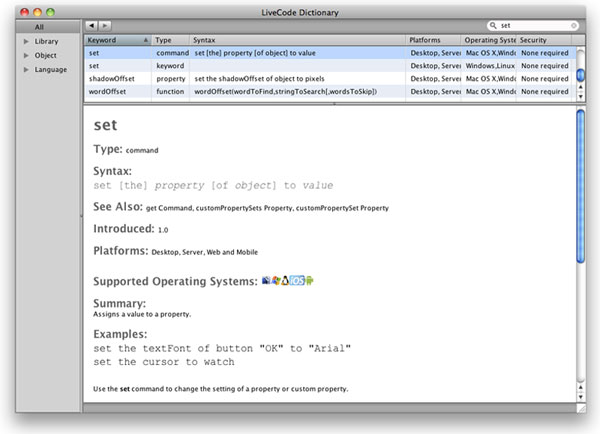The image size is (600, 434).
Task: Click the left sidebar splitter handle
Action: 82,216
